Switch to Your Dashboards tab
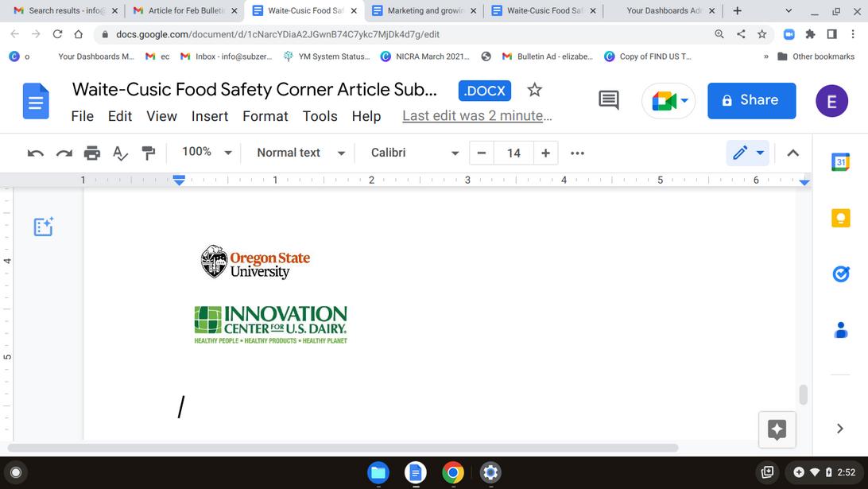This screenshot has width=868, height=489. point(663,10)
